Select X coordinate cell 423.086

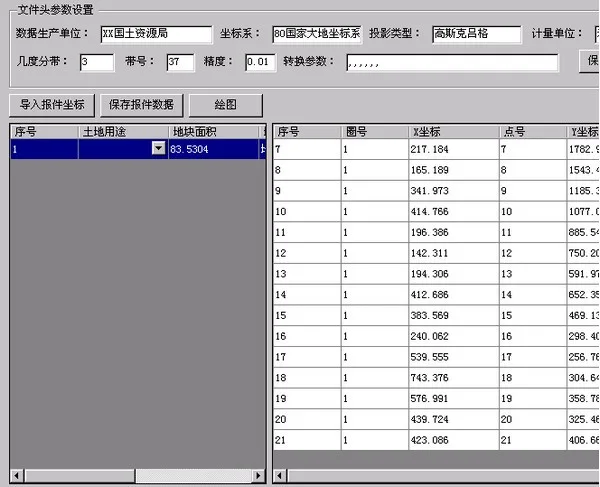[x=454, y=440]
